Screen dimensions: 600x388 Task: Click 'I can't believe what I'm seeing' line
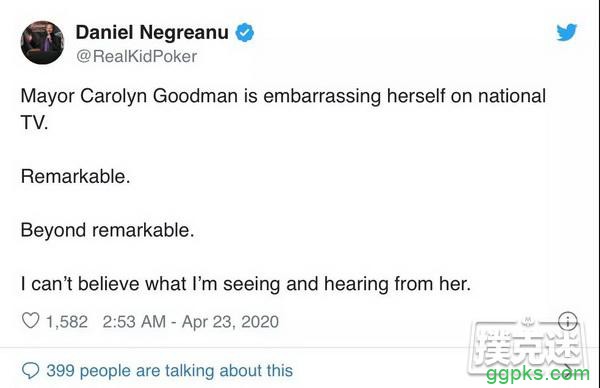(246, 284)
